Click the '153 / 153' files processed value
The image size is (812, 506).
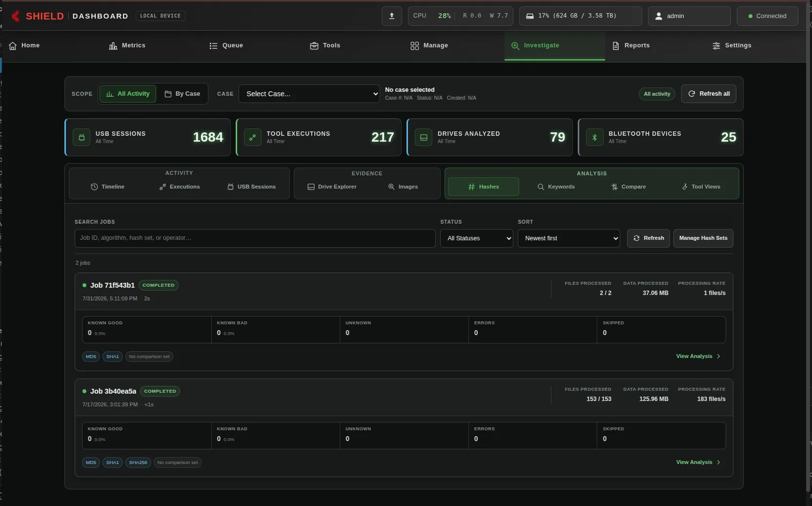pyautogui.click(x=599, y=399)
